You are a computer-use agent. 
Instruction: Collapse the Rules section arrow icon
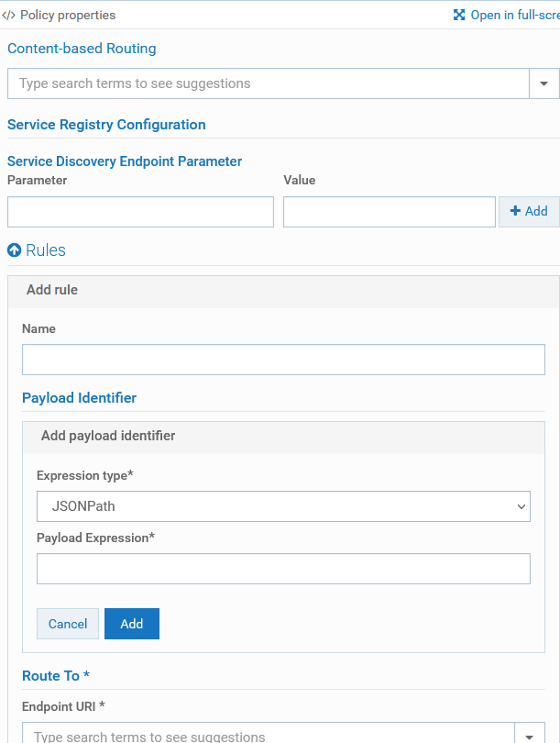pyautogui.click(x=14, y=250)
